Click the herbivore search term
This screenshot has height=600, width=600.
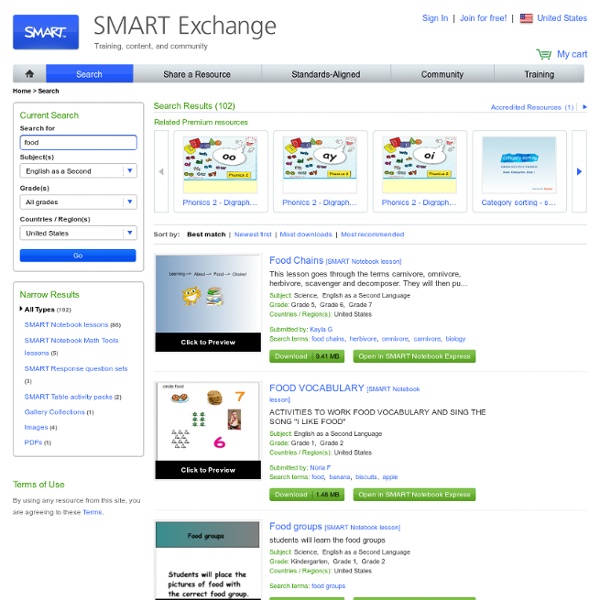[x=363, y=339]
